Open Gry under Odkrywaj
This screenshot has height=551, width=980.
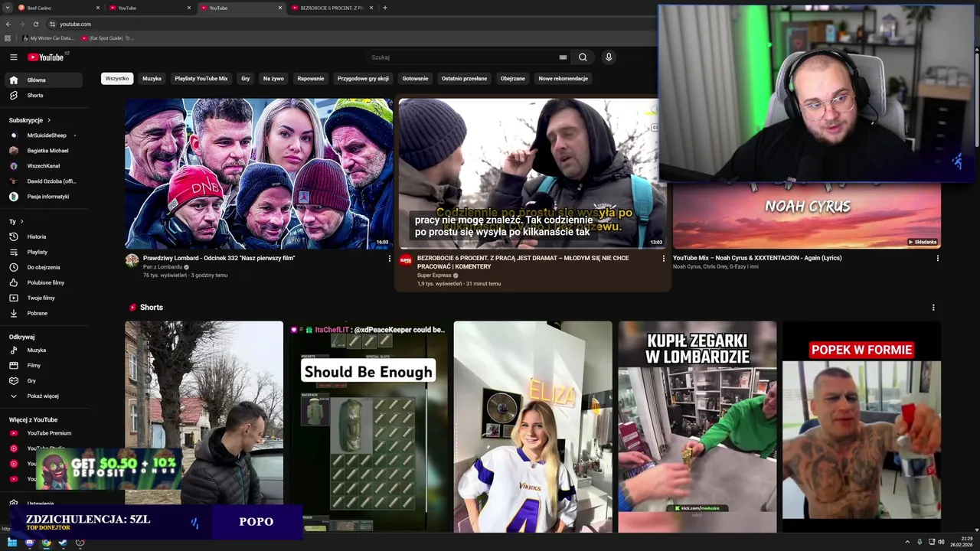[x=45, y=380]
